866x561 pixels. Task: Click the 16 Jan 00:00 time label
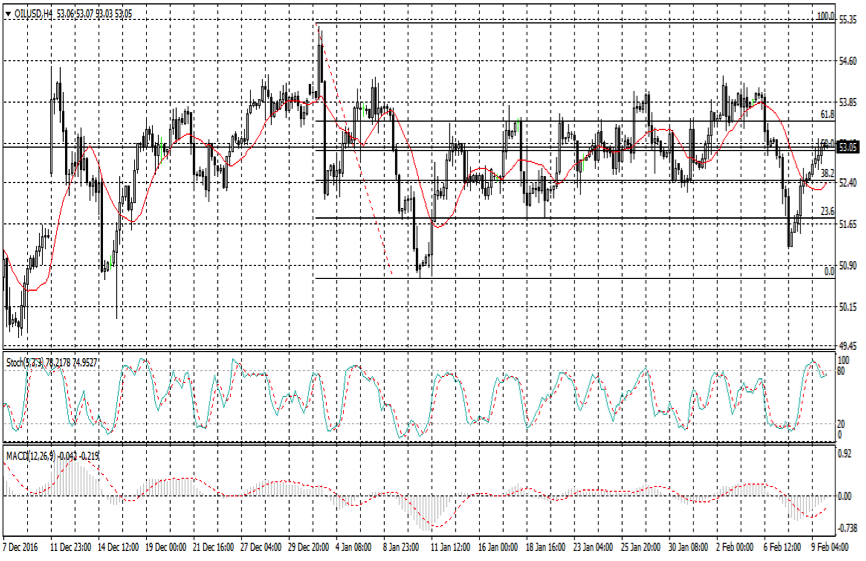[497, 548]
